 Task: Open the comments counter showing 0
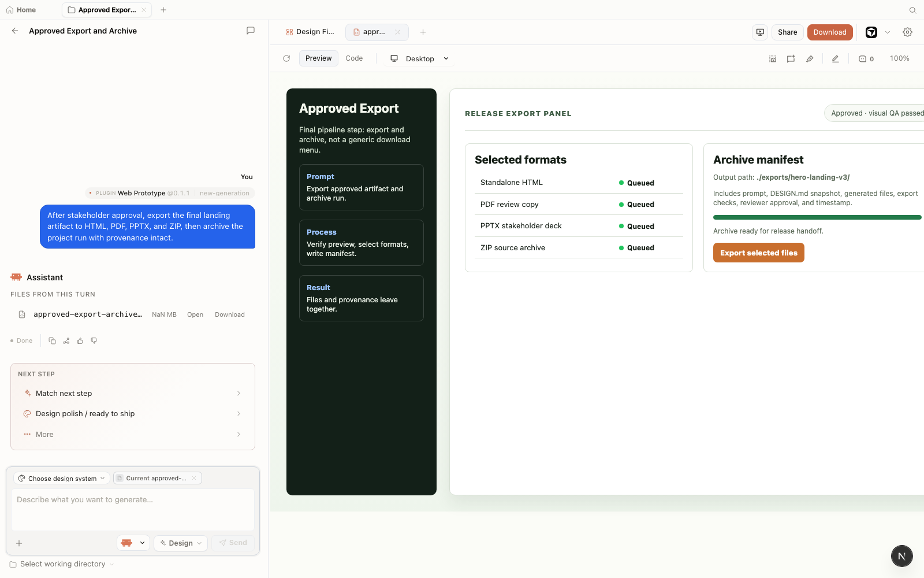[x=866, y=58]
